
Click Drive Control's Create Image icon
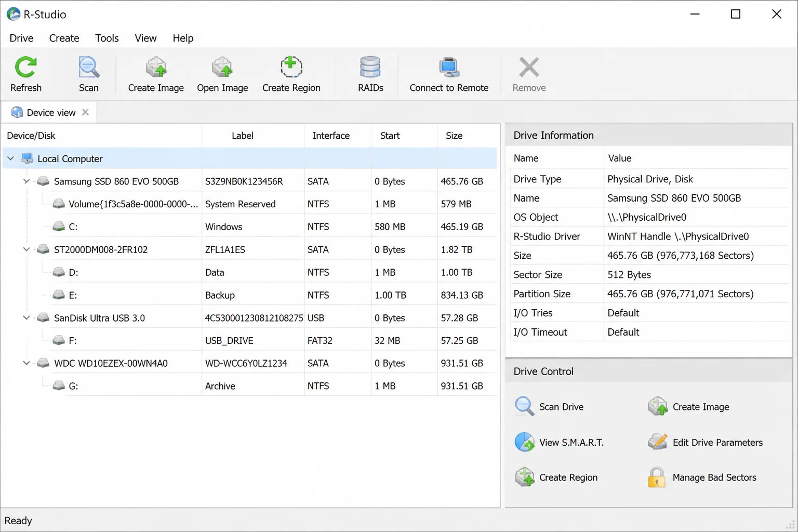coord(657,406)
